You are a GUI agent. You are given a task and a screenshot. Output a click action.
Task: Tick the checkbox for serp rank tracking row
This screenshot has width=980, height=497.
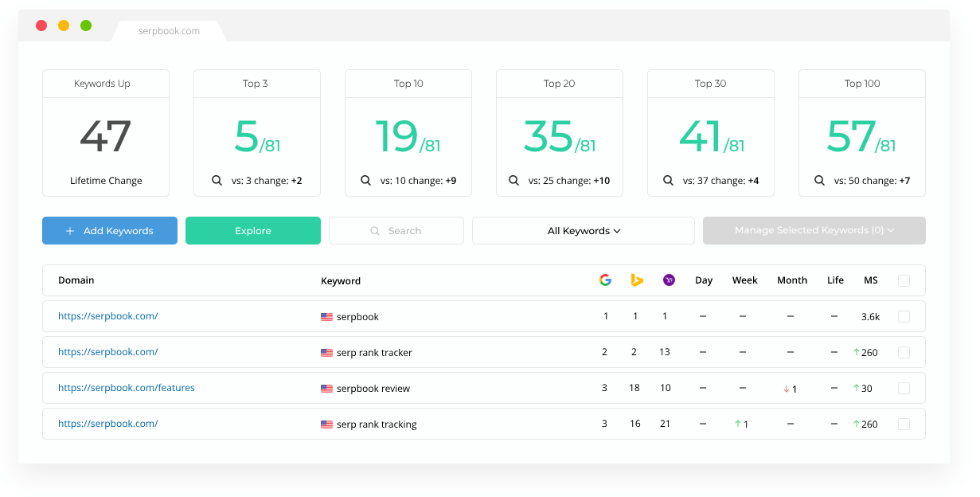click(x=904, y=424)
